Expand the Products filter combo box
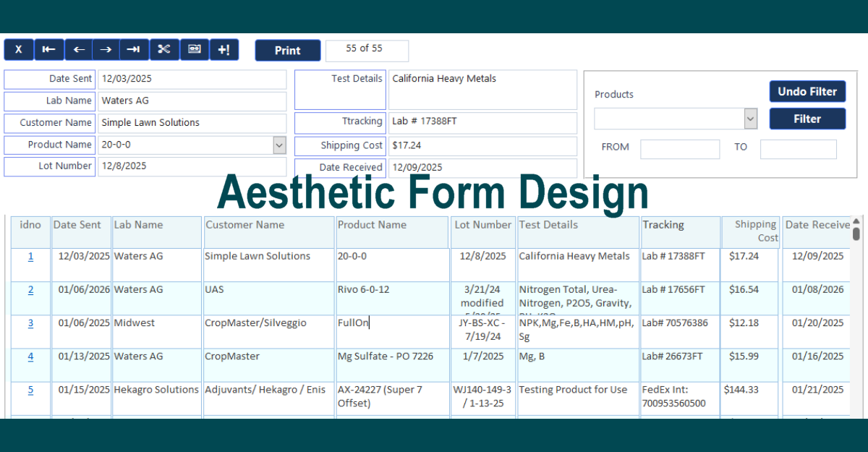 click(751, 119)
